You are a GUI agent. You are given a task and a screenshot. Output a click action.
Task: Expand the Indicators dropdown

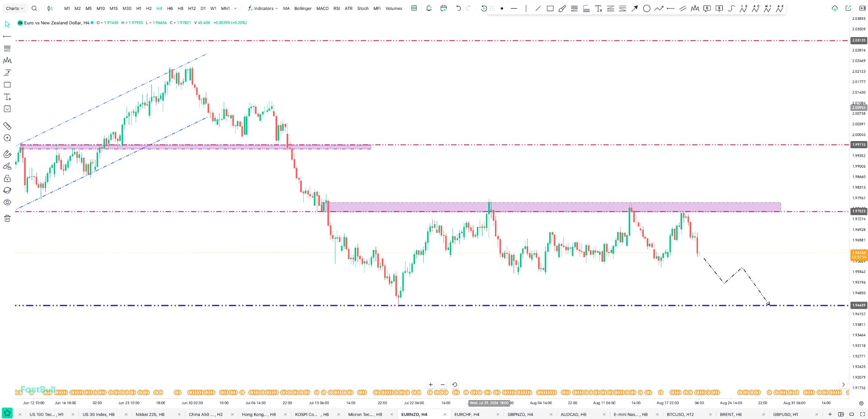(x=263, y=8)
